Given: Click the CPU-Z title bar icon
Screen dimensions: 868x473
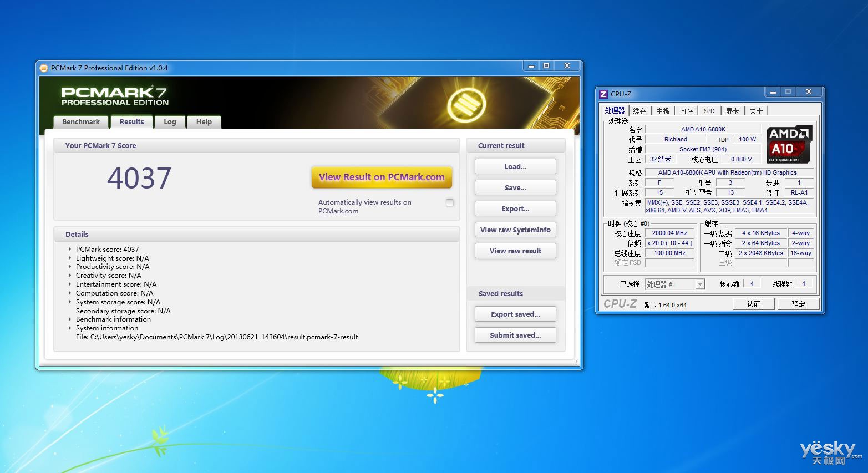Looking at the screenshot, I should [x=603, y=94].
